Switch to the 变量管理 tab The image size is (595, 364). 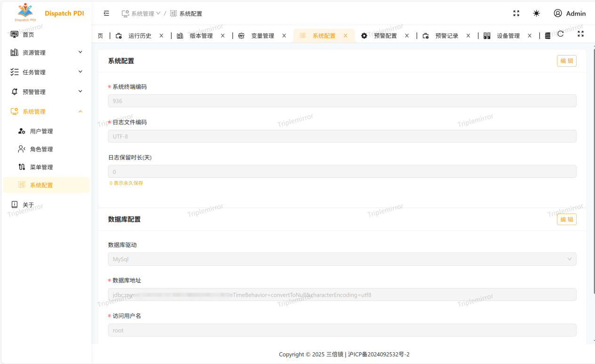click(262, 36)
